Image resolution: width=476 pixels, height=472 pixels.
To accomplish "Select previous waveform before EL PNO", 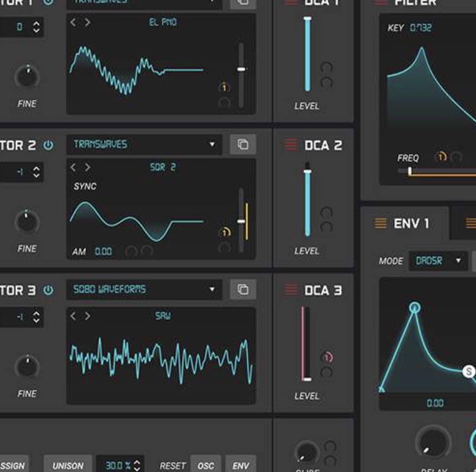I will pyautogui.click(x=73, y=22).
